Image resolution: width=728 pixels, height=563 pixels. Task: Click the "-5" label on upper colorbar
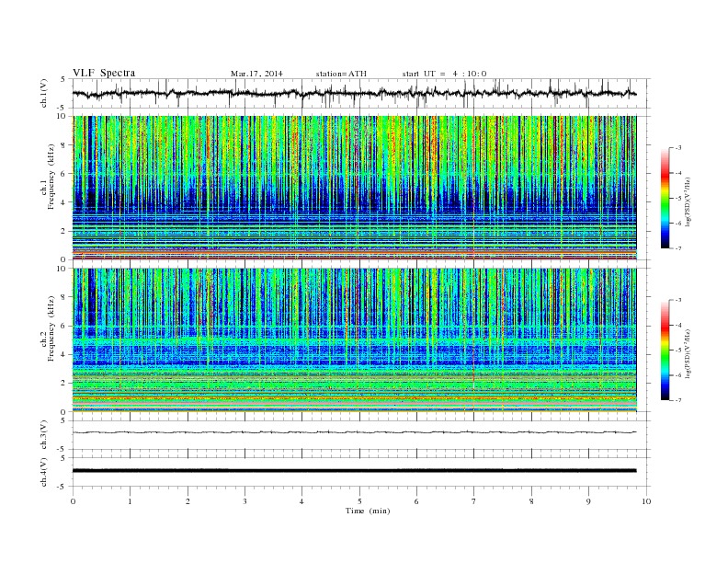pos(677,199)
